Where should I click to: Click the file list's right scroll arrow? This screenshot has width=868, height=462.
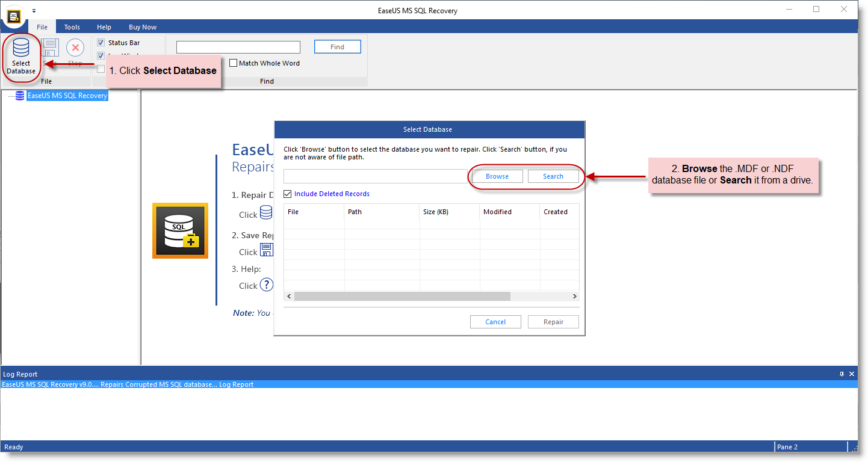[x=574, y=297]
